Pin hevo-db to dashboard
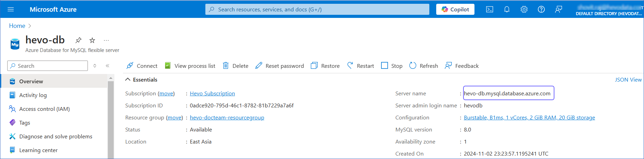 coord(79,40)
